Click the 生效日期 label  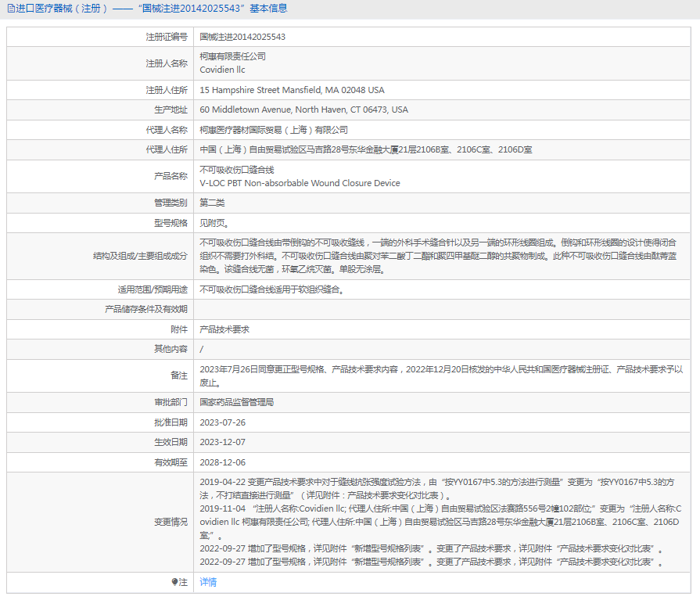[x=171, y=442]
